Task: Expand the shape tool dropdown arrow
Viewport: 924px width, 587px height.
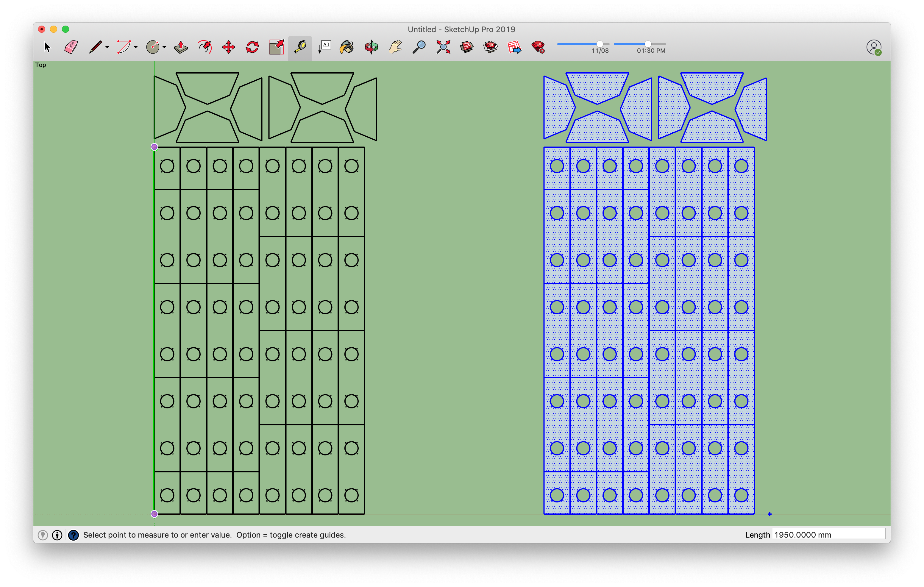Action: [x=164, y=47]
